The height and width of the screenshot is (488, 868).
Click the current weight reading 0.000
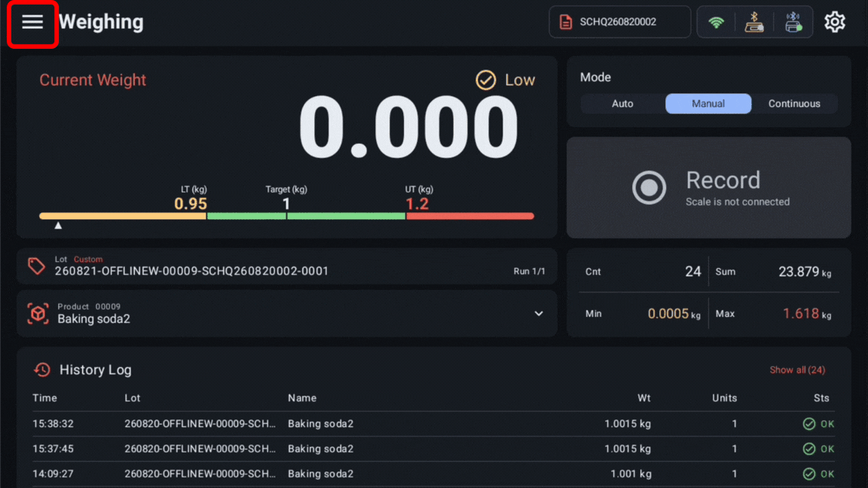pyautogui.click(x=408, y=127)
